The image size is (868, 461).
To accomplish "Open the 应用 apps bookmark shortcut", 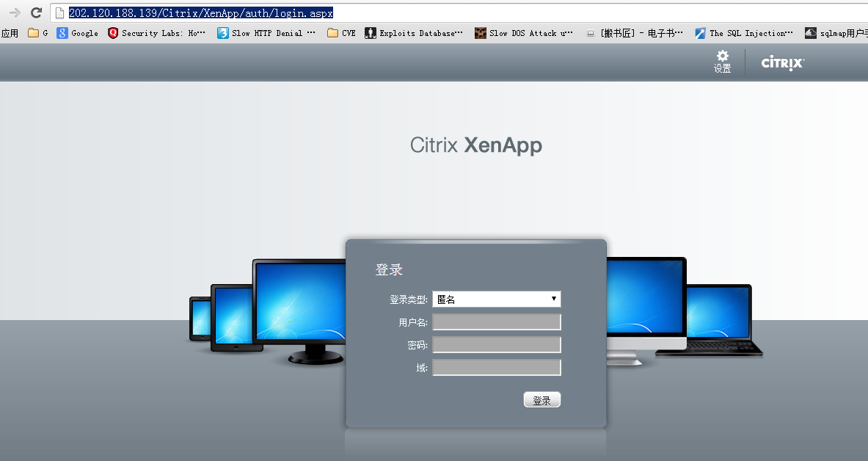I will (x=10, y=33).
